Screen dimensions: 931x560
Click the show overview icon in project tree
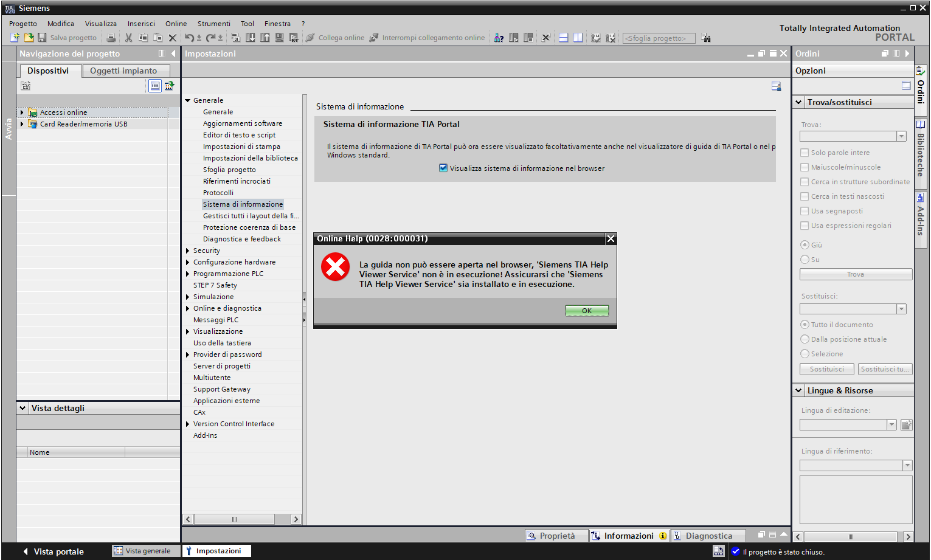(155, 86)
